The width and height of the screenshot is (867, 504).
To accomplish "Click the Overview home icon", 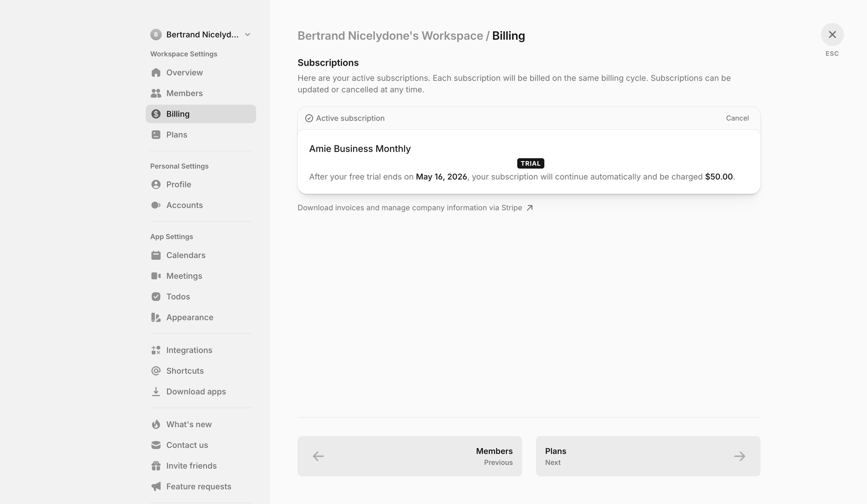I will point(156,73).
